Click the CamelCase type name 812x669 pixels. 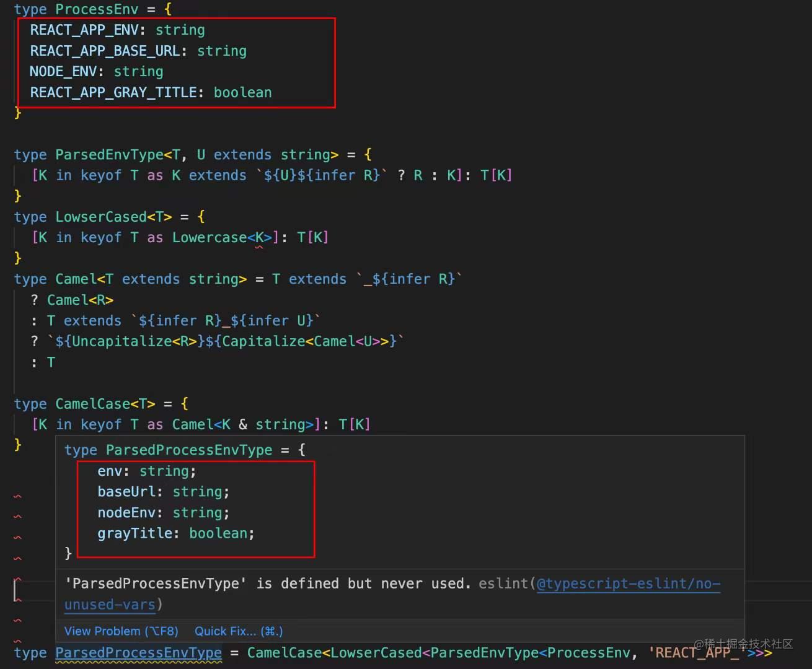coord(92,403)
